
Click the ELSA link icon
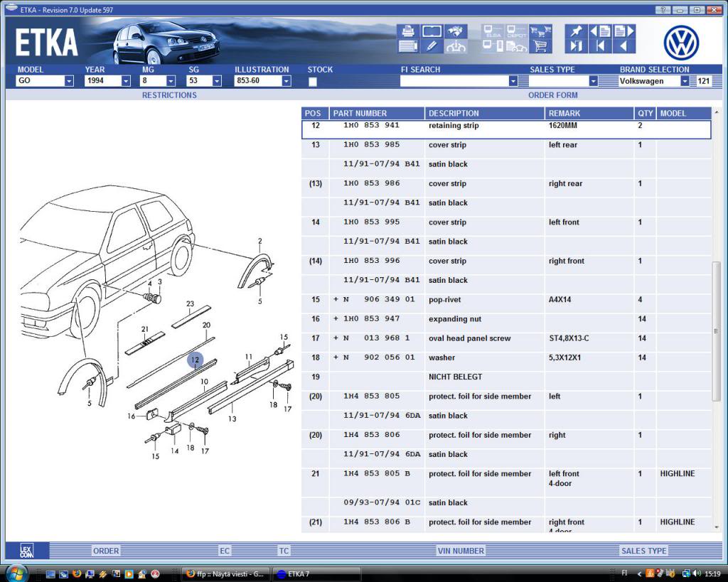[x=493, y=31]
